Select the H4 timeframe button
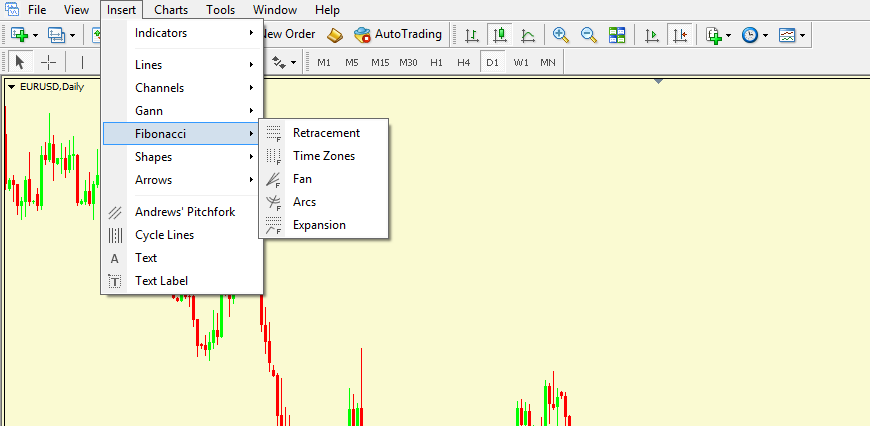The height and width of the screenshot is (426, 870). pyautogui.click(x=463, y=62)
